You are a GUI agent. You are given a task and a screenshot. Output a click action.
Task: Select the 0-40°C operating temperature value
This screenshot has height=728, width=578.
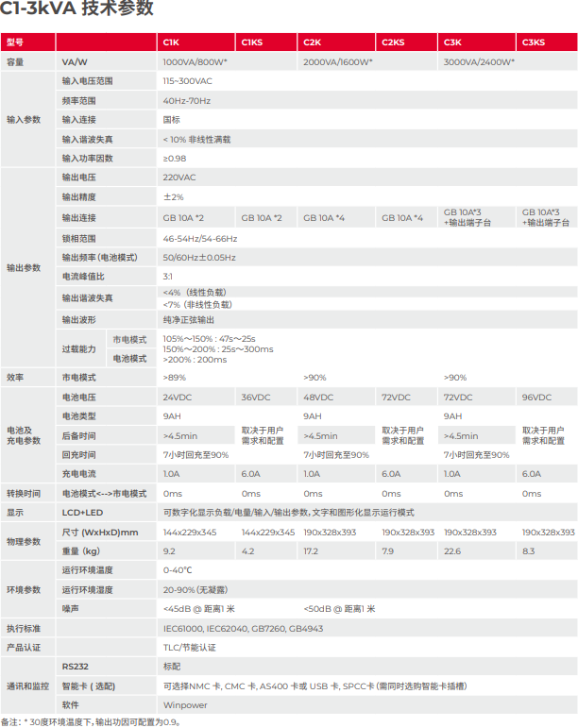pos(178,570)
